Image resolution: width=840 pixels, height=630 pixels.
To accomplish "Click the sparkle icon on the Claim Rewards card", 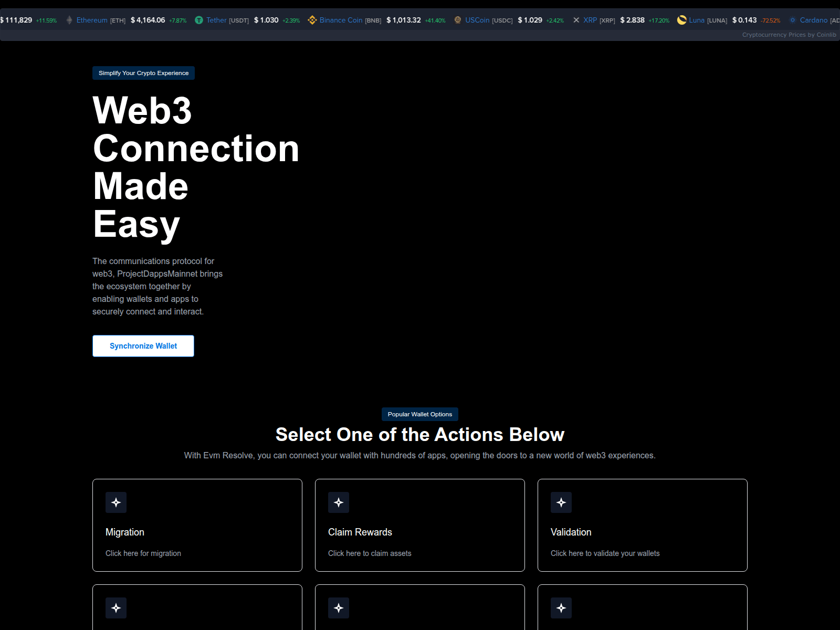I will coord(339,502).
